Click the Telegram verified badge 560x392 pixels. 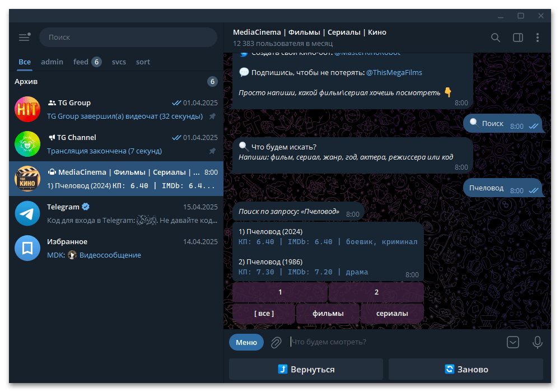[86, 206]
